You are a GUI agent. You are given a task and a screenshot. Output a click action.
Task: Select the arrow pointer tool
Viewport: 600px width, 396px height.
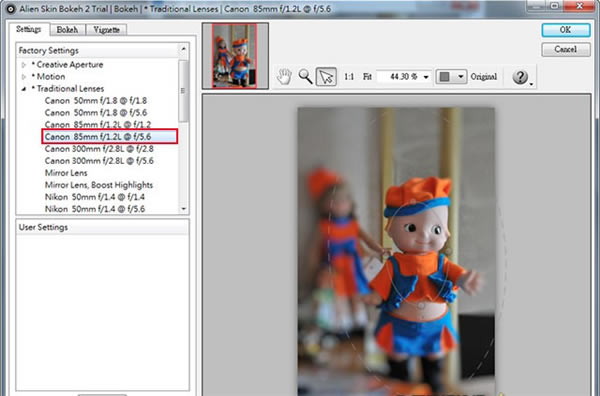coord(326,77)
